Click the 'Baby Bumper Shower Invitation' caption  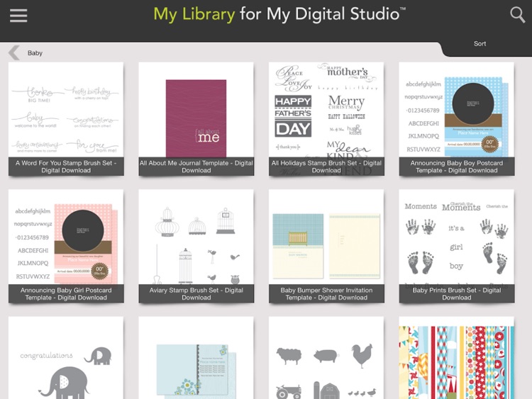pyautogui.click(x=326, y=293)
